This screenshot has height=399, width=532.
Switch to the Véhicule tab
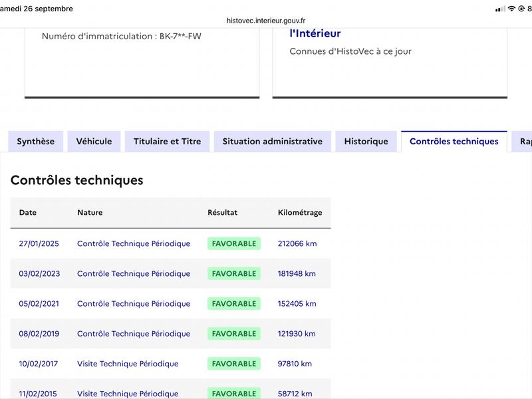pos(94,141)
